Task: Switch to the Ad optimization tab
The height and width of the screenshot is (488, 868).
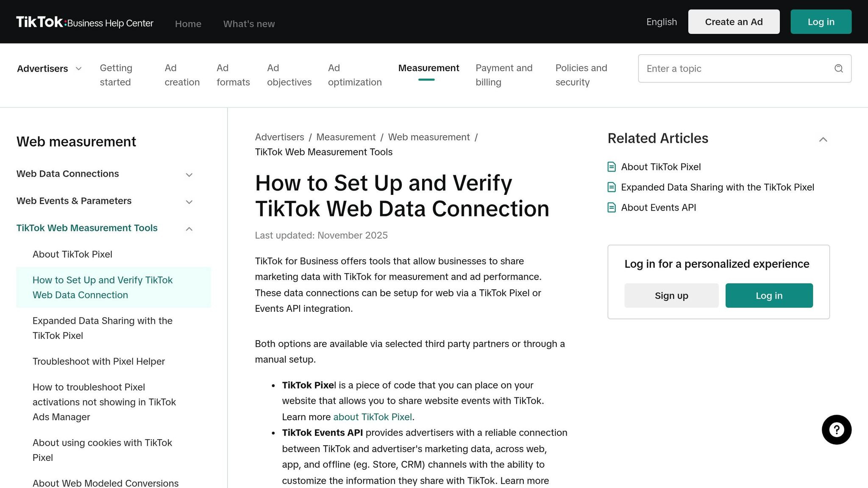Action: [354, 75]
